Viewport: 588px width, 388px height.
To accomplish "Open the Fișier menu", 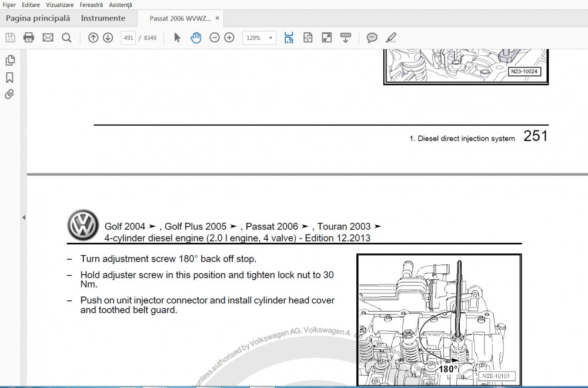I will [x=9, y=5].
